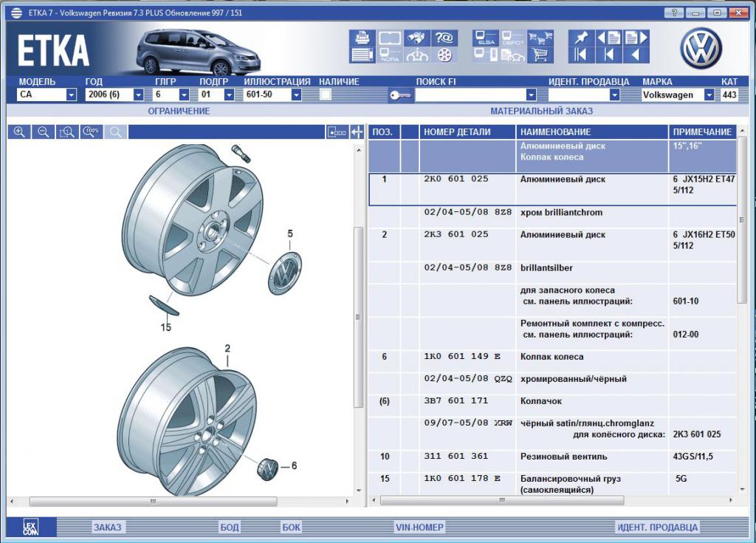Zoom out of the illustration
Viewport: 756px width, 543px height.
point(44,132)
